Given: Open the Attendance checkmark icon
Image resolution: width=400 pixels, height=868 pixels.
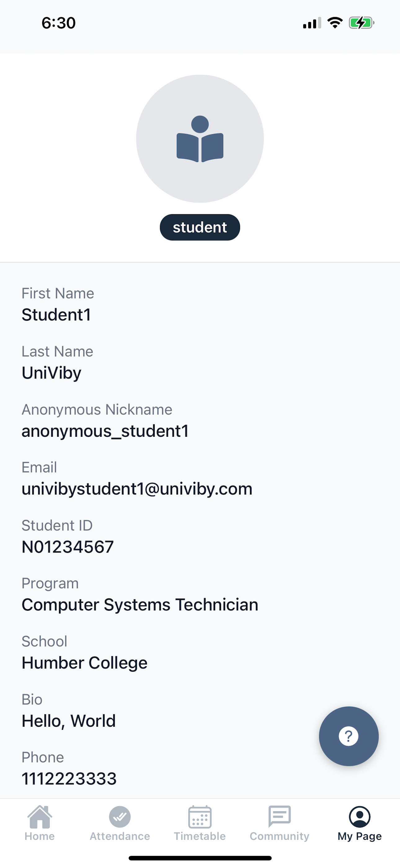Looking at the screenshot, I should coord(119,817).
